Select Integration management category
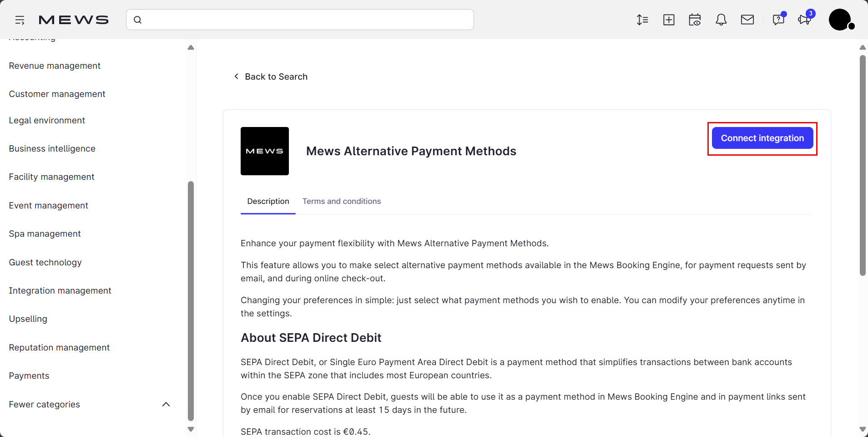 (60, 291)
